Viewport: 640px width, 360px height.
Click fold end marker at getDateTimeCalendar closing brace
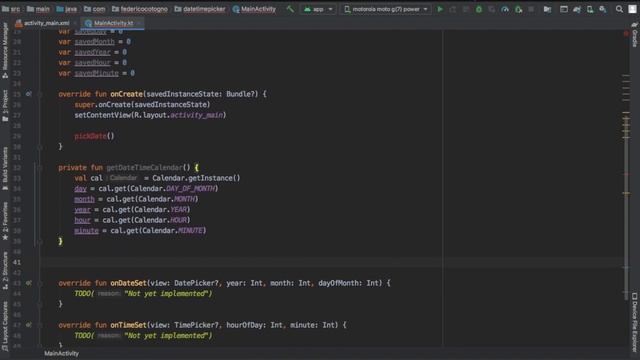pyautogui.click(x=40, y=241)
